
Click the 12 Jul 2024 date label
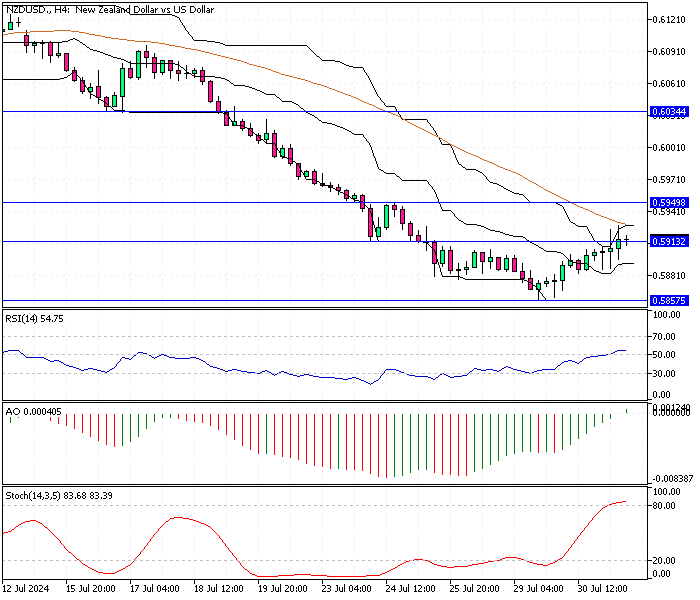click(x=27, y=590)
